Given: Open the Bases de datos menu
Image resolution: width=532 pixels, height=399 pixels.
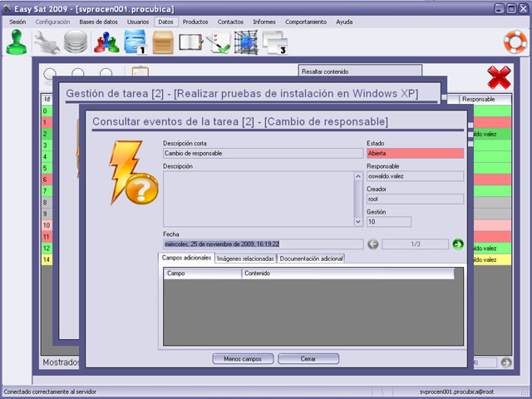Looking at the screenshot, I should [x=98, y=22].
